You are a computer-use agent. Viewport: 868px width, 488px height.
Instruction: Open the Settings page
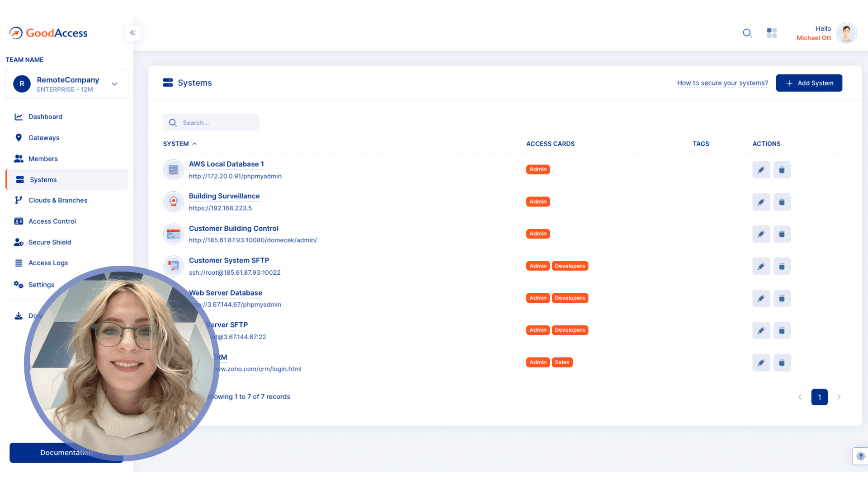tap(41, 285)
